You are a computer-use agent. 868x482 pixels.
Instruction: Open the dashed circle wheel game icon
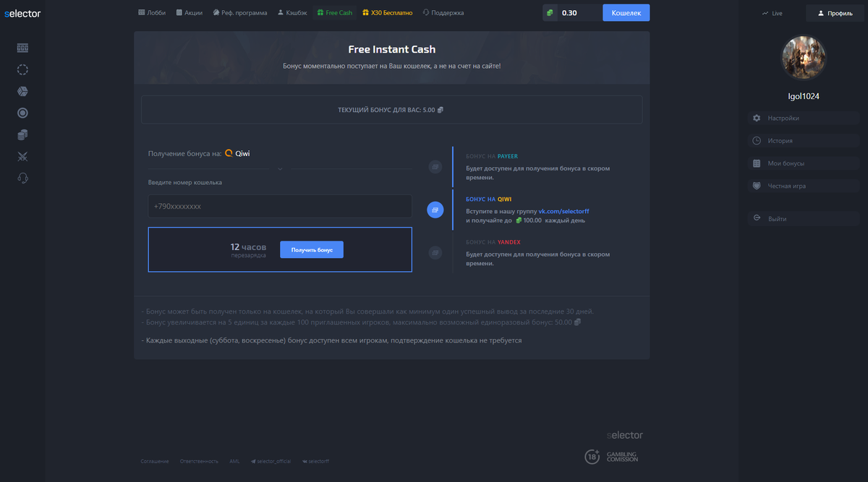point(22,69)
